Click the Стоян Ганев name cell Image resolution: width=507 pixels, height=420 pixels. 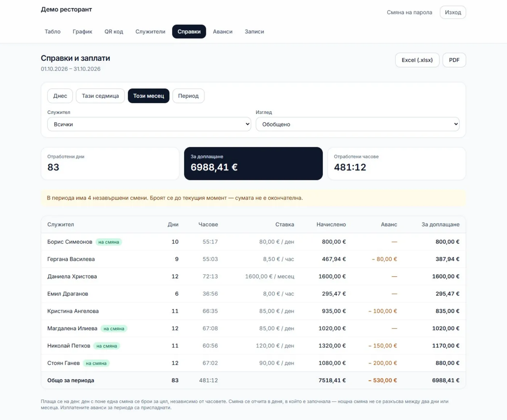tap(63, 363)
